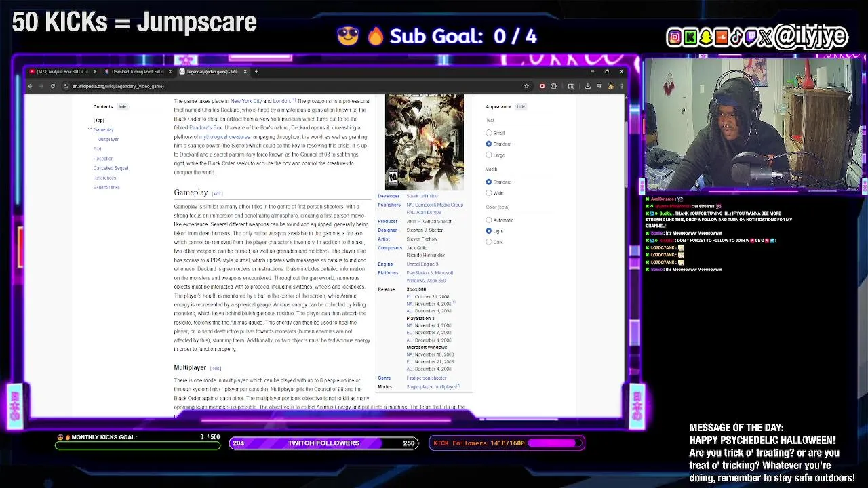Click the Monthly Kicks Goal bar
The height and width of the screenshot is (488, 868).
(x=138, y=445)
